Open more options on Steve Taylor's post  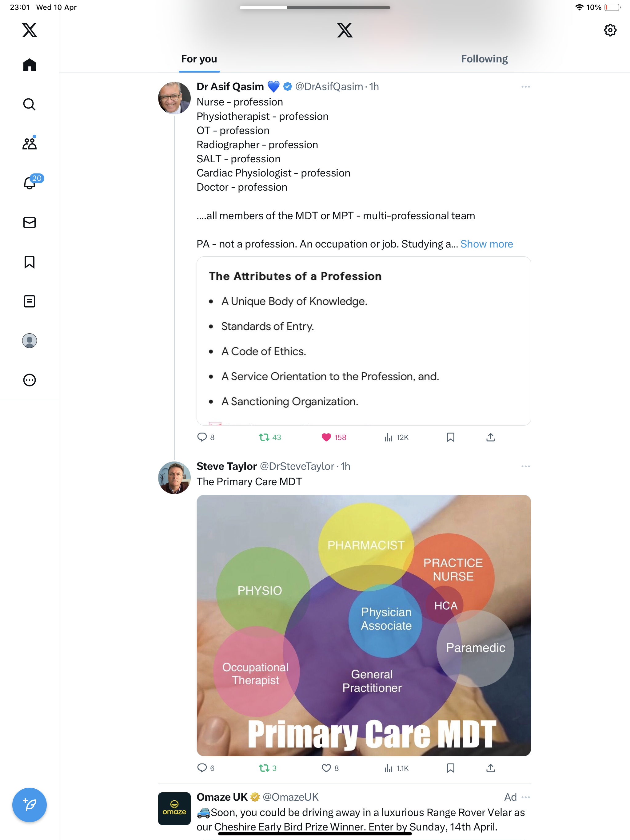tap(525, 466)
